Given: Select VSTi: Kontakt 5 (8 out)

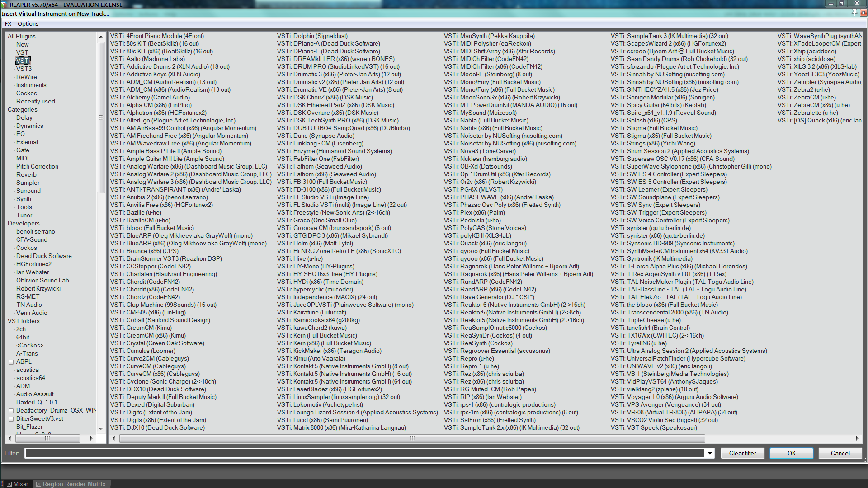Looking at the screenshot, I should (x=343, y=366).
